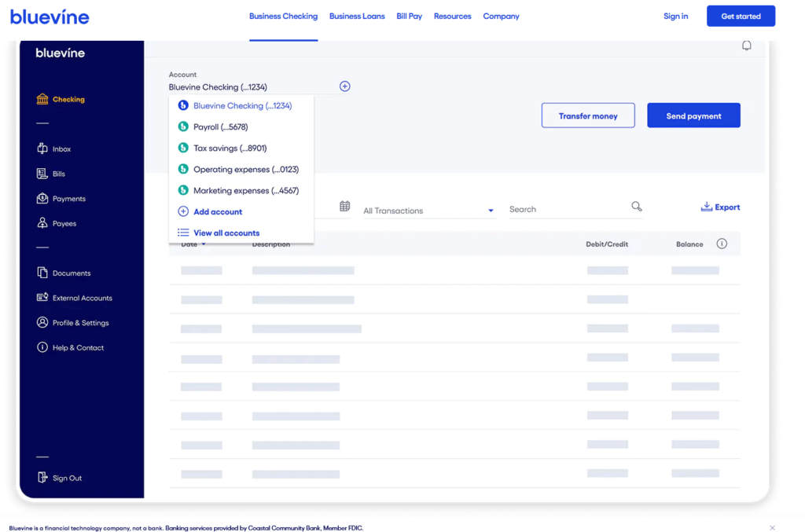The width and height of the screenshot is (805, 532).
Task: Click the Description column header
Action: pyautogui.click(x=271, y=244)
